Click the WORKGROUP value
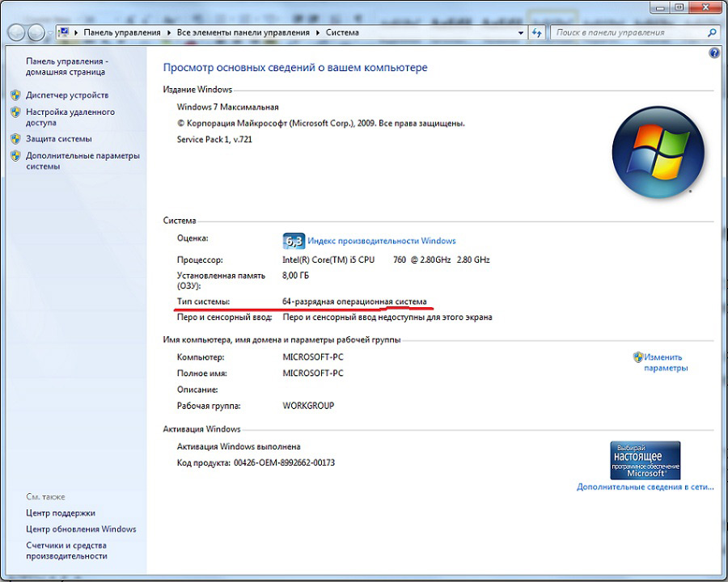728x582 pixels. [x=308, y=406]
